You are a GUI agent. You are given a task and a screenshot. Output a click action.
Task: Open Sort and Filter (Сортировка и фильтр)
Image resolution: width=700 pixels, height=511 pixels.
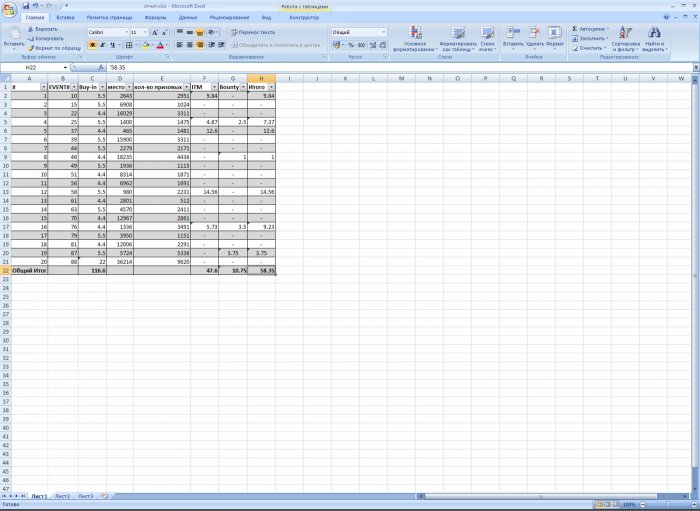[x=625, y=35]
